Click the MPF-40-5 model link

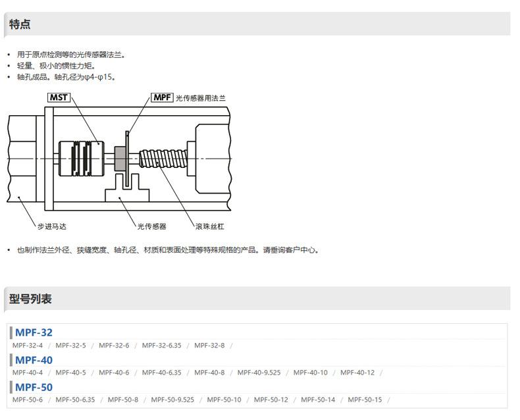click(x=70, y=373)
